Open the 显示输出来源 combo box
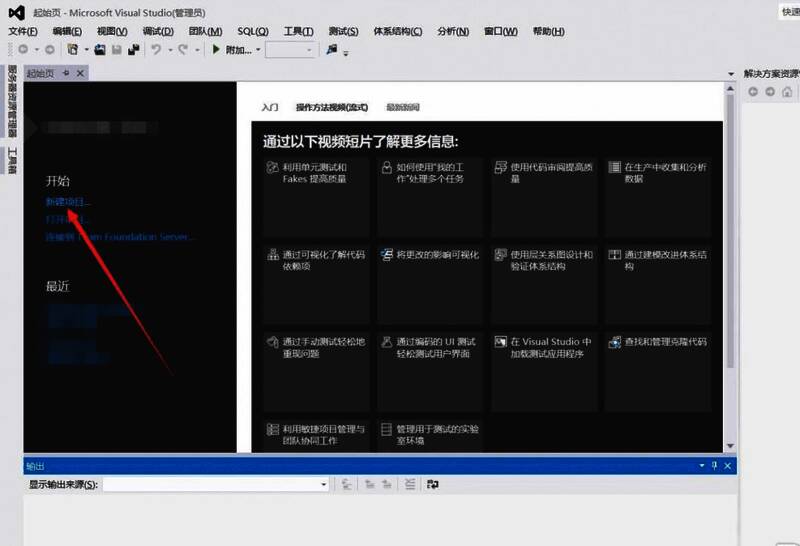This screenshot has height=546, width=800. [x=216, y=484]
